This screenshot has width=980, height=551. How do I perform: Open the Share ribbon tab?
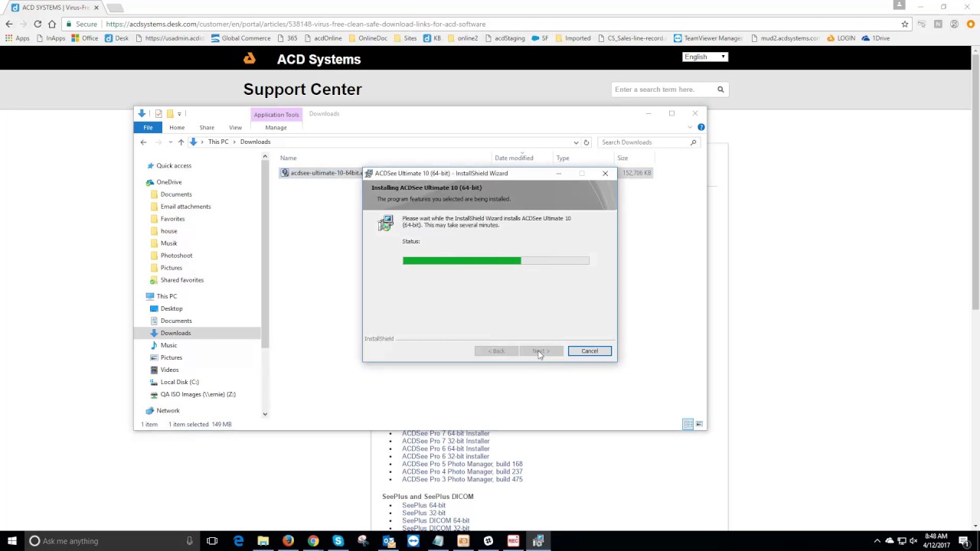click(207, 127)
